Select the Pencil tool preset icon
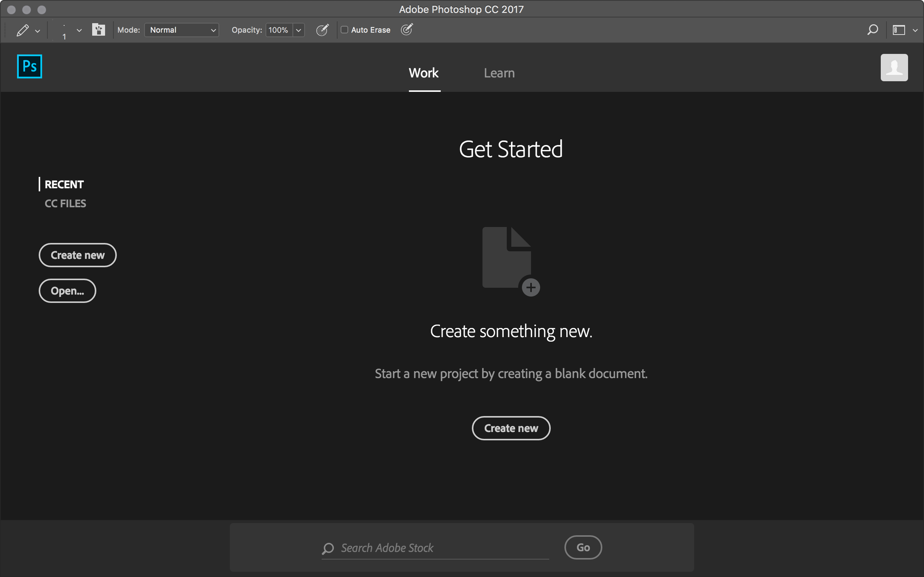The height and width of the screenshot is (577, 924). 22,30
